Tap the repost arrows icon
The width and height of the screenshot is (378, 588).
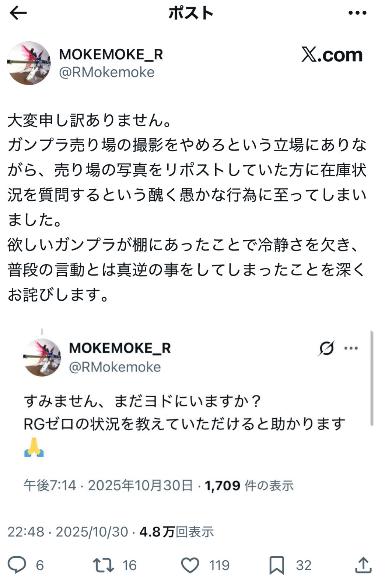point(104,565)
